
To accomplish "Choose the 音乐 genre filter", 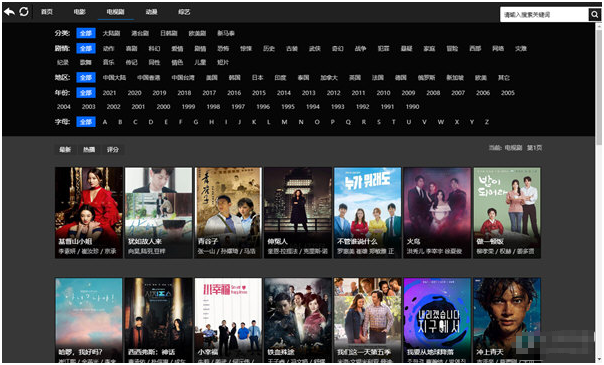I will 109,62.
